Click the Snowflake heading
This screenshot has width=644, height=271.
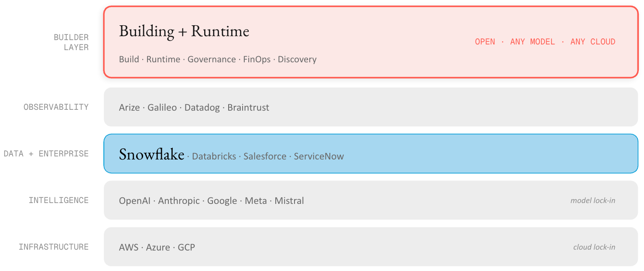151,154
